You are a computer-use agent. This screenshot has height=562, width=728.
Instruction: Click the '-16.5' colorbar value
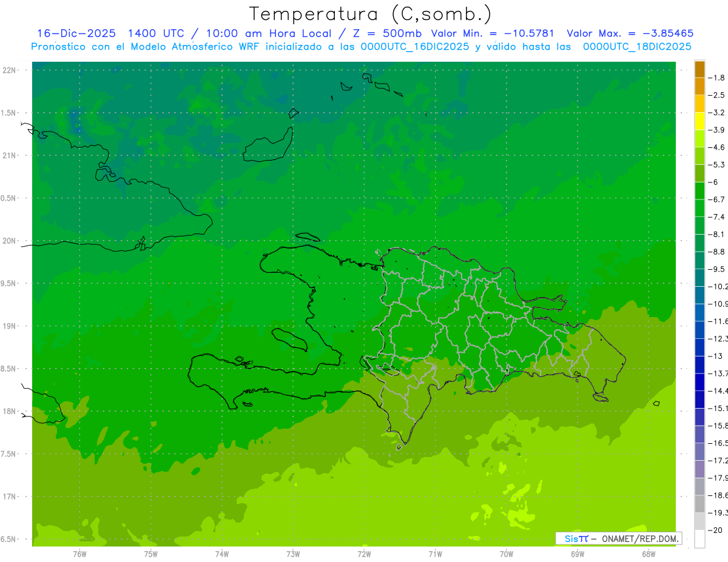pyautogui.click(x=718, y=443)
